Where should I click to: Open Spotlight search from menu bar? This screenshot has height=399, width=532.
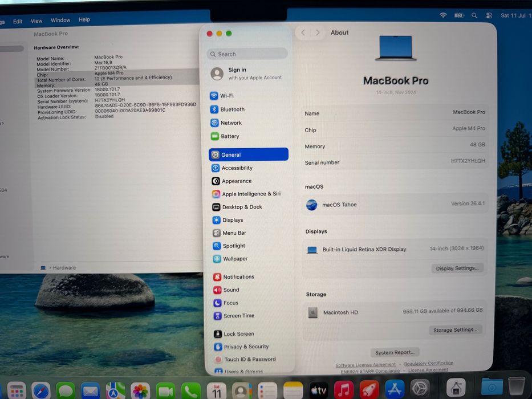click(474, 15)
